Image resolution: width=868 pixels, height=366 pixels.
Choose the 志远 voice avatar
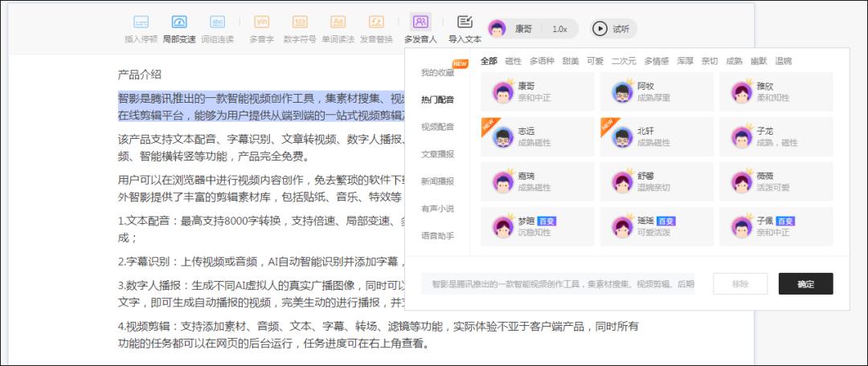pyautogui.click(x=502, y=137)
